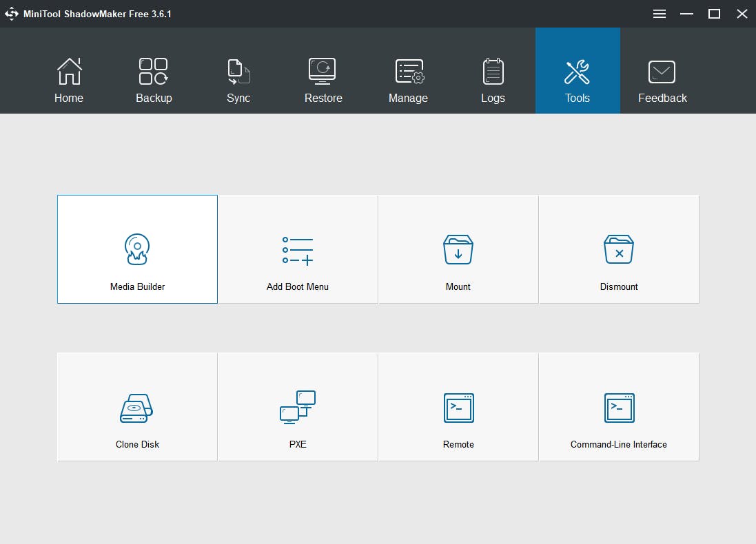Click the Add Boot Menu label
This screenshot has height=544, width=756.
[x=298, y=286]
